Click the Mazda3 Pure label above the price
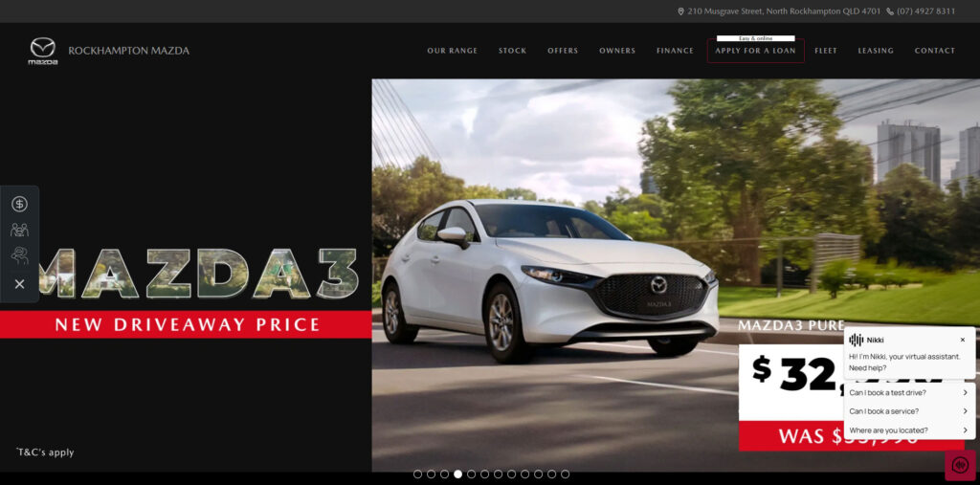Screen dimensions: 980x485 point(791,325)
